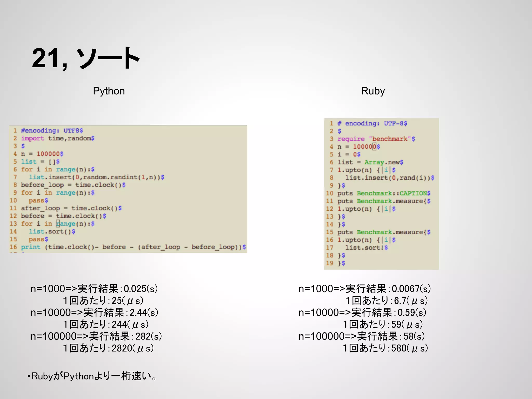Click Python print statement on line 16

click(x=133, y=247)
